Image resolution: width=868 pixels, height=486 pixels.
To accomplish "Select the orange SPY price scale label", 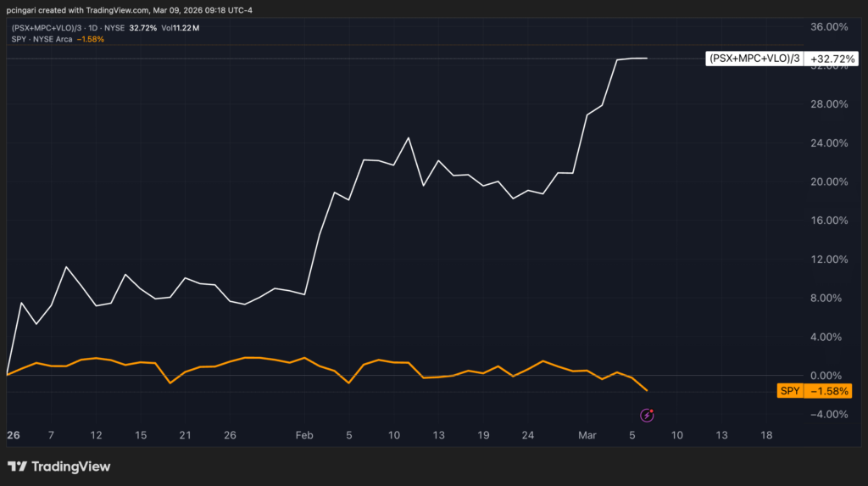I will pyautogui.click(x=789, y=391).
